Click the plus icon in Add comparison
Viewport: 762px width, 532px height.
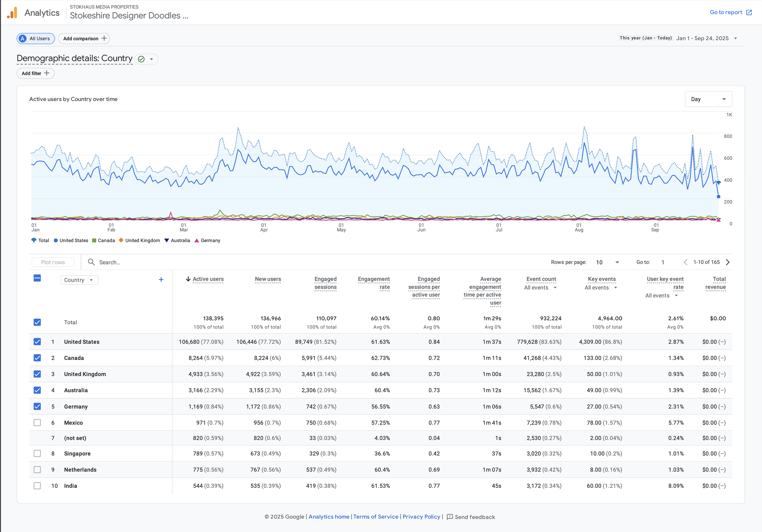tap(104, 38)
